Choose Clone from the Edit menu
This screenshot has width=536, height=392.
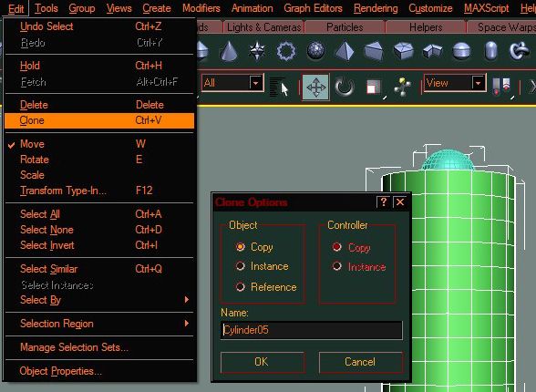(x=100, y=120)
